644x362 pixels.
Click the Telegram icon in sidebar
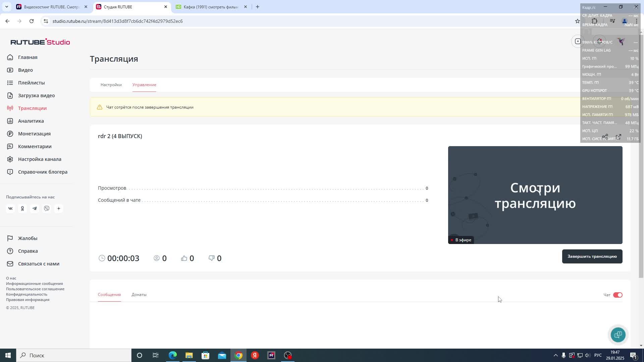35,208
